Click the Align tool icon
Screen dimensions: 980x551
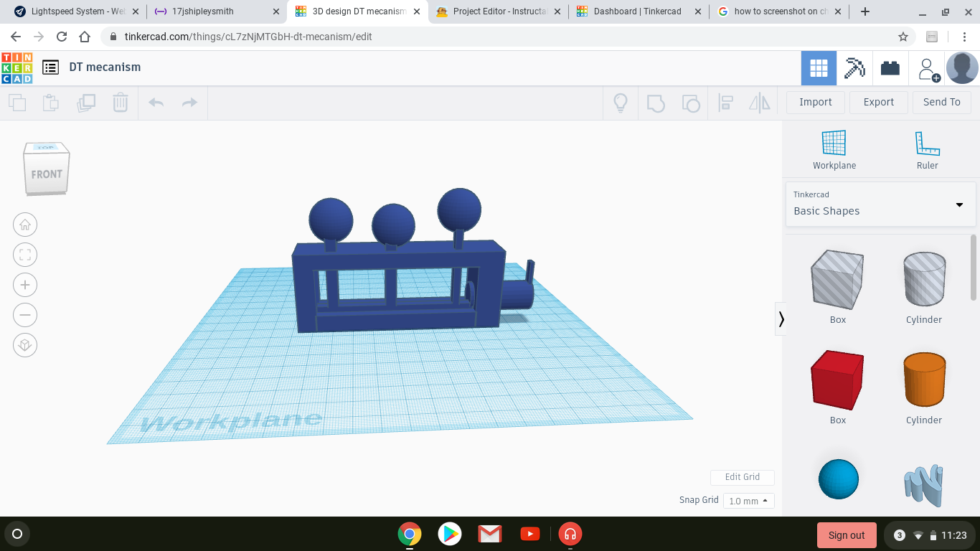tap(725, 103)
